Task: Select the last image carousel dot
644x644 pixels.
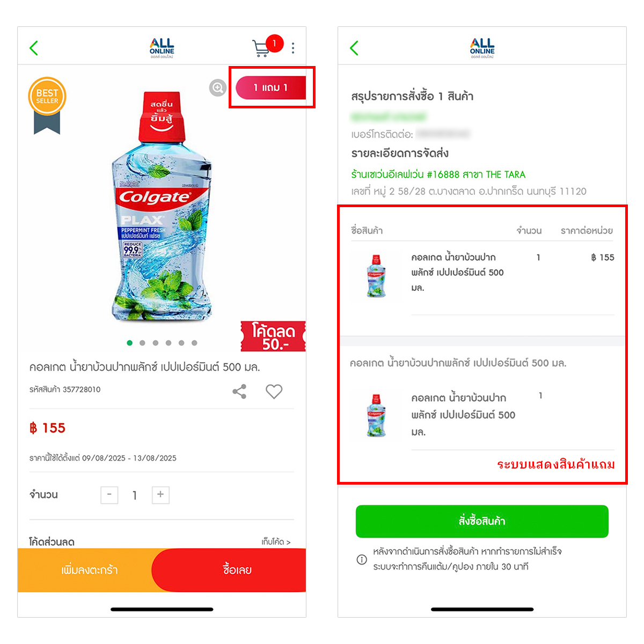Action: [194, 343]
